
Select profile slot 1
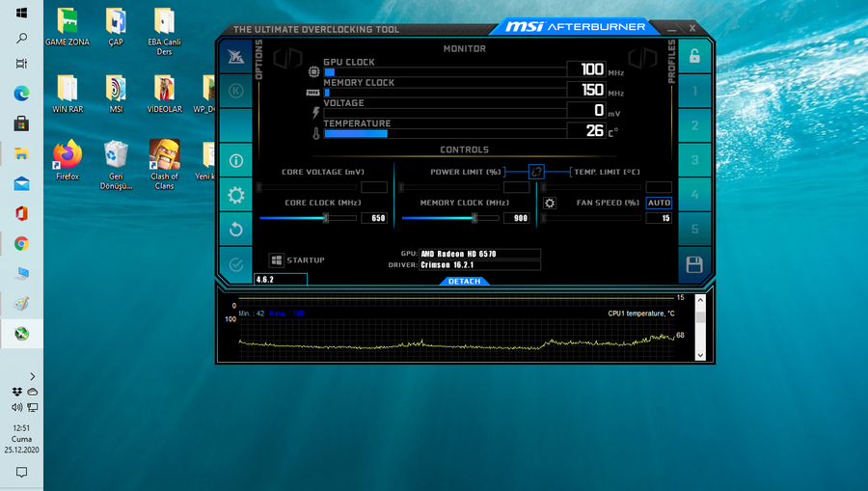click(694, 91)
